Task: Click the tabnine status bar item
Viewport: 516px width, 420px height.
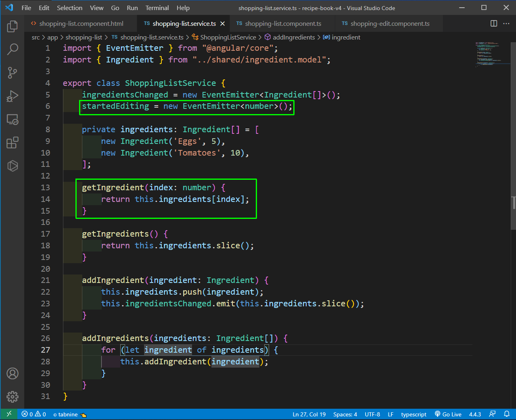Action: coord(70,414)
